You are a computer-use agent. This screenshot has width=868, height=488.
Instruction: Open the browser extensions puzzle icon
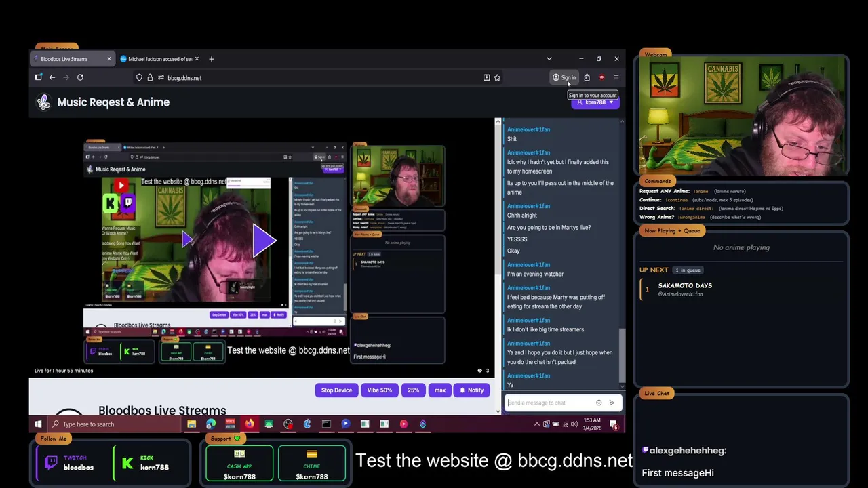click(587, 77)
